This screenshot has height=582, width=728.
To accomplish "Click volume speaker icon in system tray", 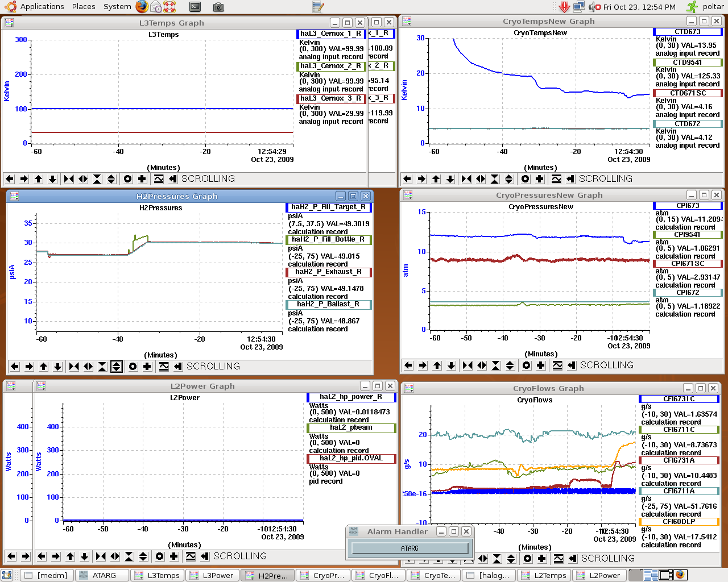I will [x=594, y=7].
